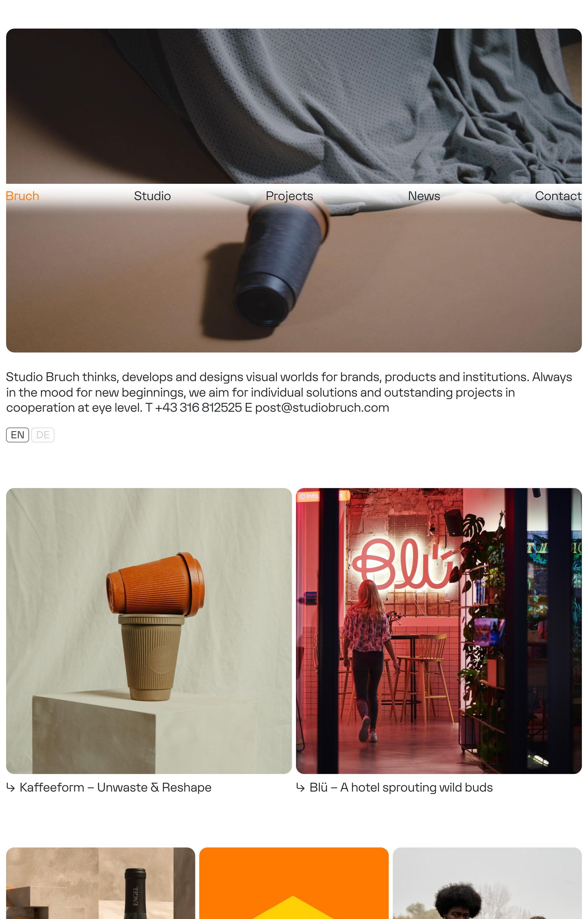Screen dimensions: 588x919
Task: Open the hero image with black cup
Action: coord(294,190)
